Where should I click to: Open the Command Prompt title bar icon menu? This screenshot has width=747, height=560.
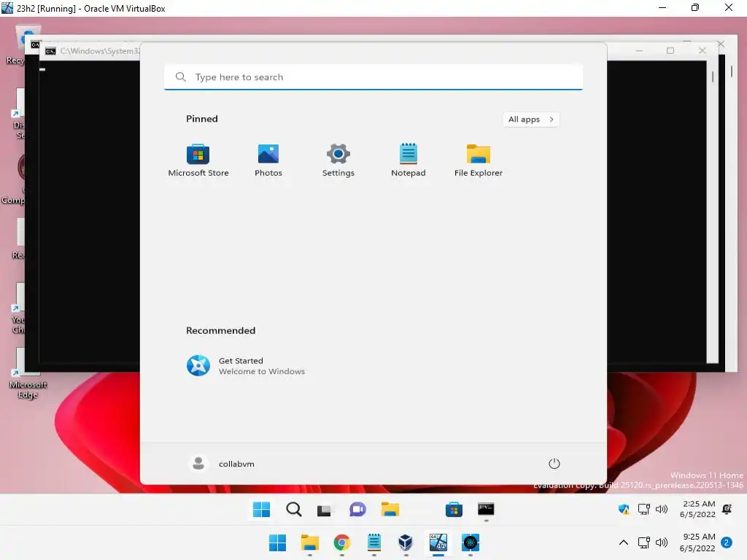point(50,51)
